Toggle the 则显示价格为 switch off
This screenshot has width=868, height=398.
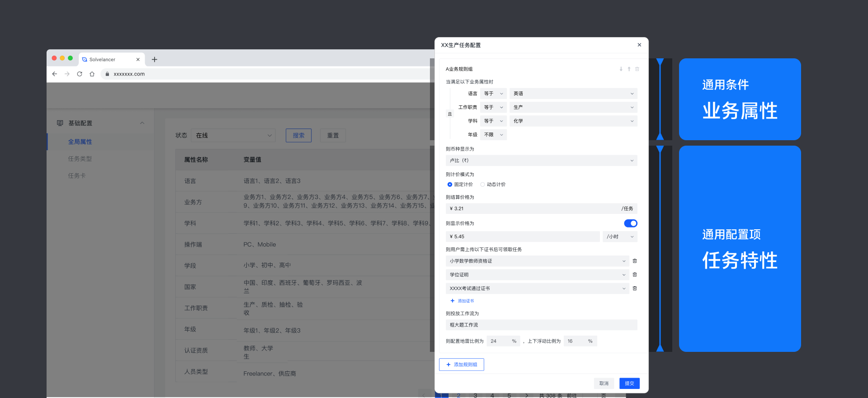[630, 223]
